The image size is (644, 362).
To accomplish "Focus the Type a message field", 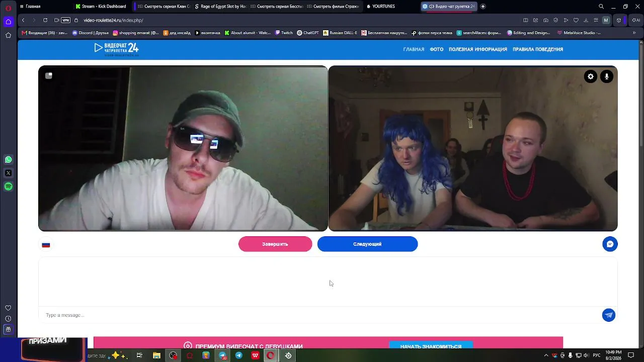I will coord(322,315).
